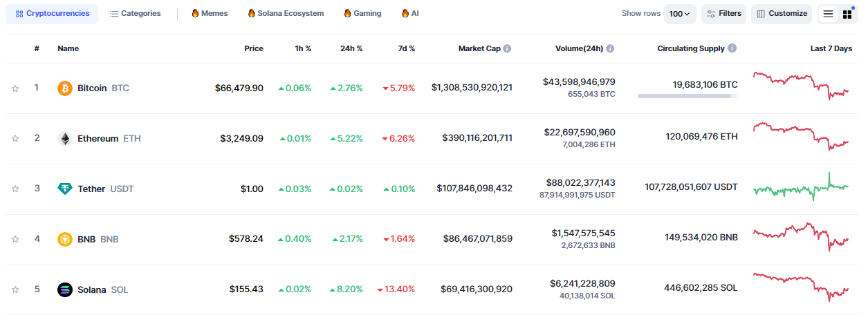Click the Bitcoin circulating supply progress bar
The image size is (868, 315).
(x=687, y=96)
